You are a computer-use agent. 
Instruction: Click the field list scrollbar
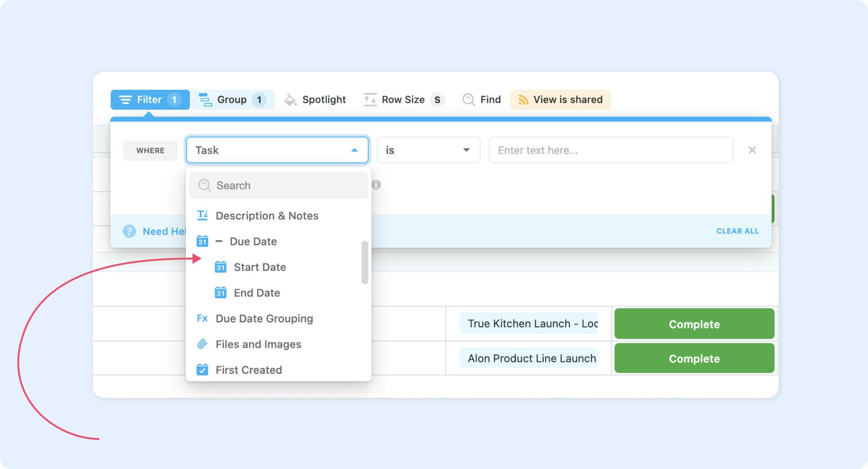365,263
